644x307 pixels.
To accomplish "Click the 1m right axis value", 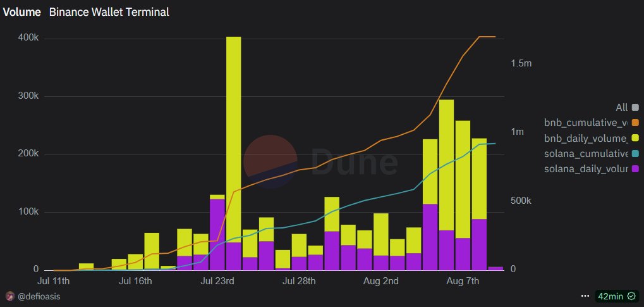I will [518, 132].
